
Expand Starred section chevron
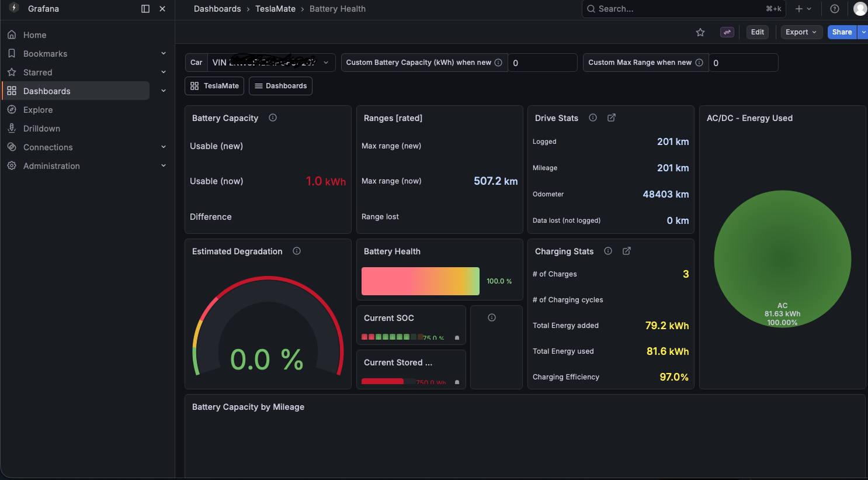coord(164,72)
